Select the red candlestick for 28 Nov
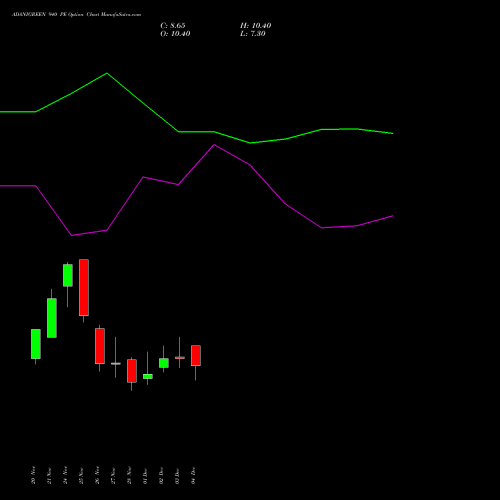 [132, 371]
